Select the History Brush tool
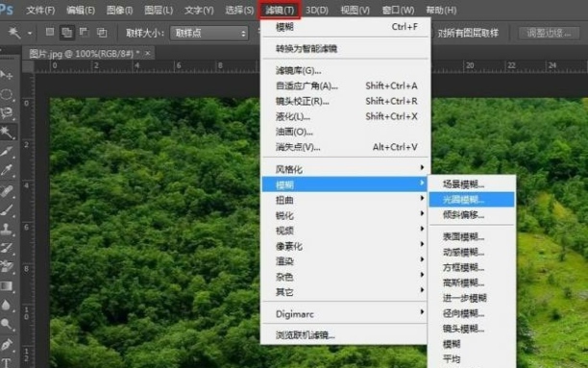Viewport: 588px width, 368px height. [7, 248]
